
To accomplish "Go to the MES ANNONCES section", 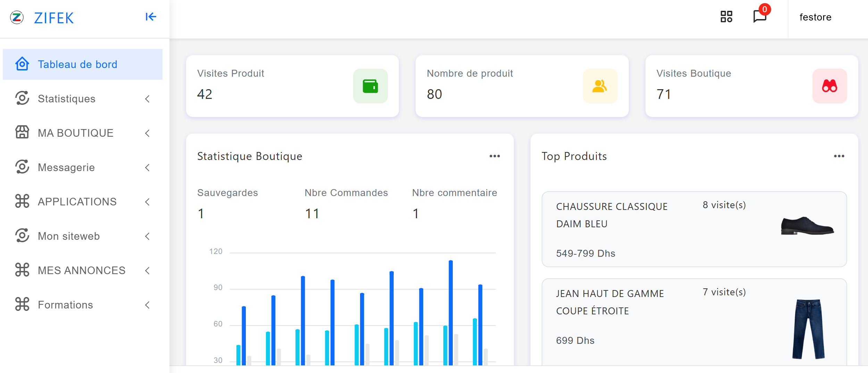I will 81,270.
